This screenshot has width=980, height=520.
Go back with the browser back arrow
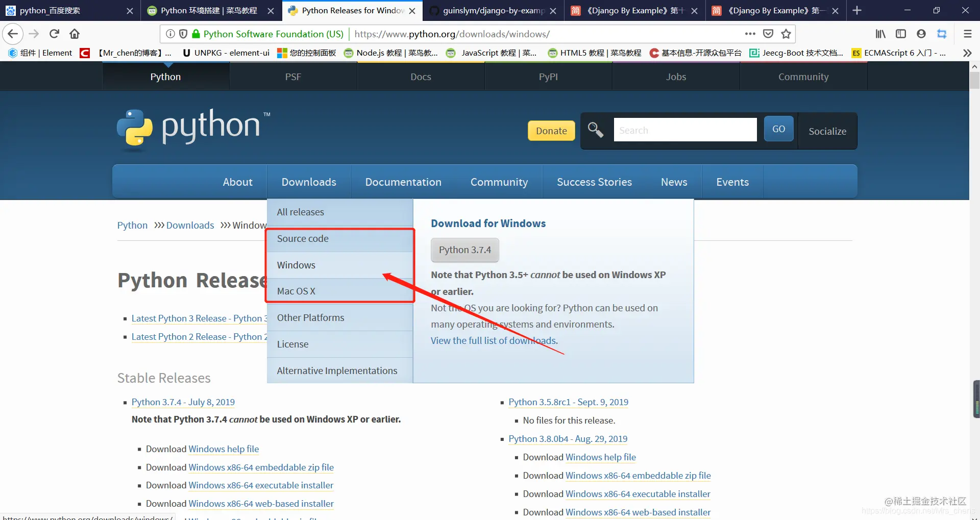point(13,34)
